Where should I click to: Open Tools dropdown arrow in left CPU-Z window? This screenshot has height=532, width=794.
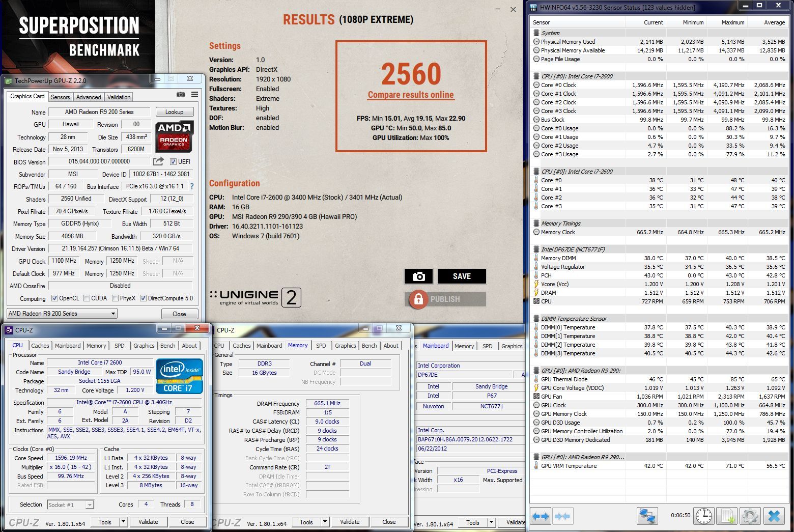click(x=123, y=522)
